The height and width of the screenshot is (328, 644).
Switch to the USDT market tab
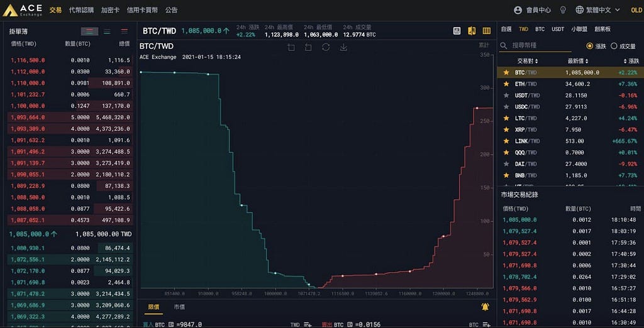tap(558, 29)
